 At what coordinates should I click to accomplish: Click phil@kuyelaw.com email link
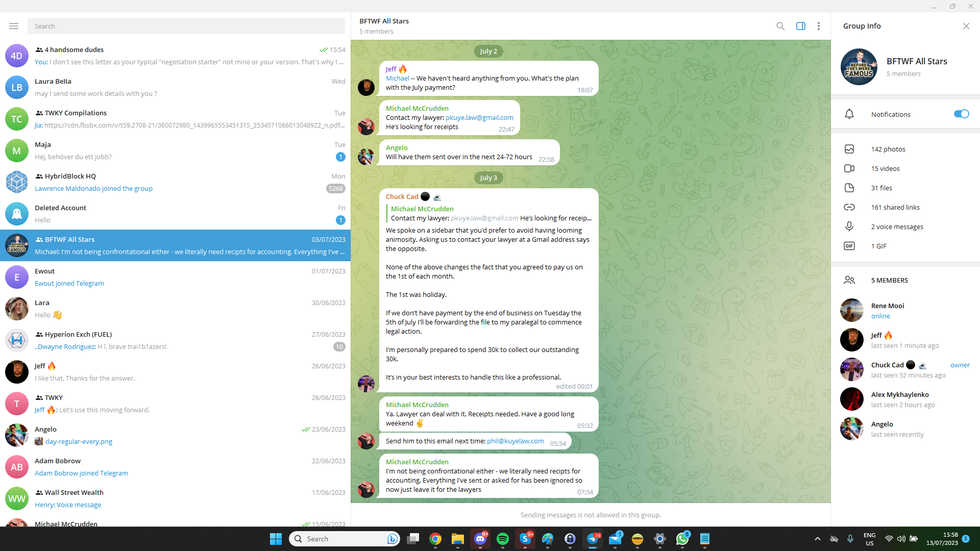pos(515,441)
